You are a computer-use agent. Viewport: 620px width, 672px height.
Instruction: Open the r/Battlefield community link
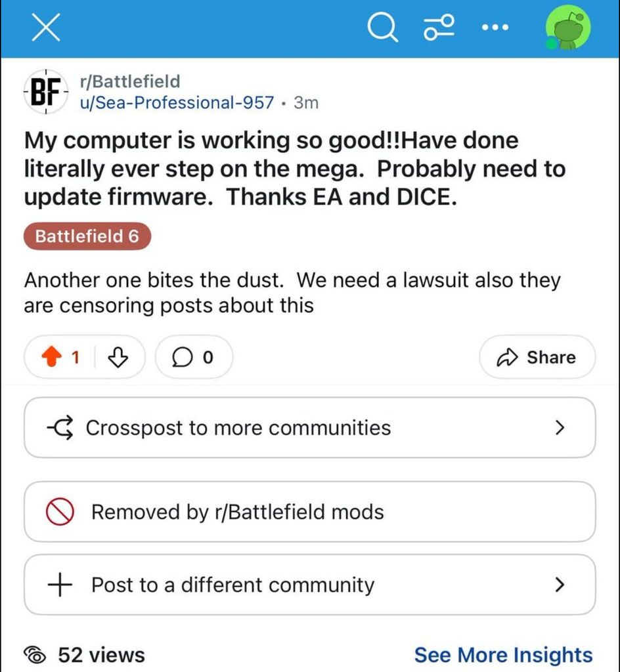[129, 81]
